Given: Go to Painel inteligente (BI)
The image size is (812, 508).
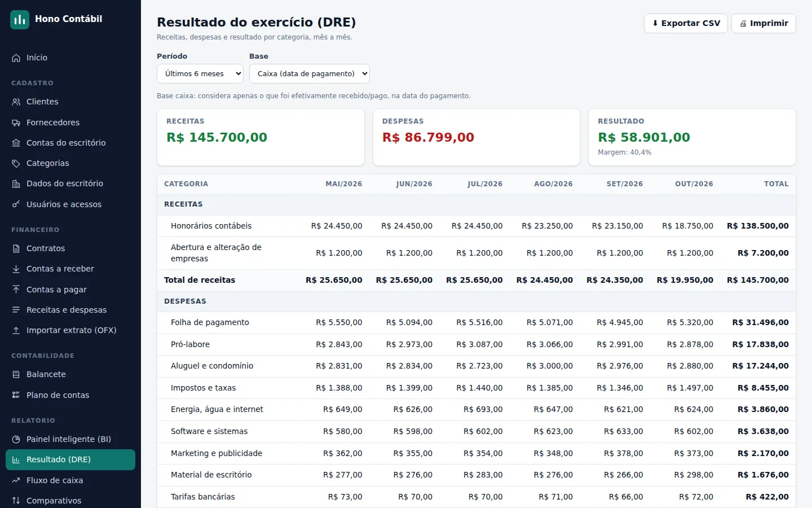Looking at the screenshot, I should tap(70, 439).
